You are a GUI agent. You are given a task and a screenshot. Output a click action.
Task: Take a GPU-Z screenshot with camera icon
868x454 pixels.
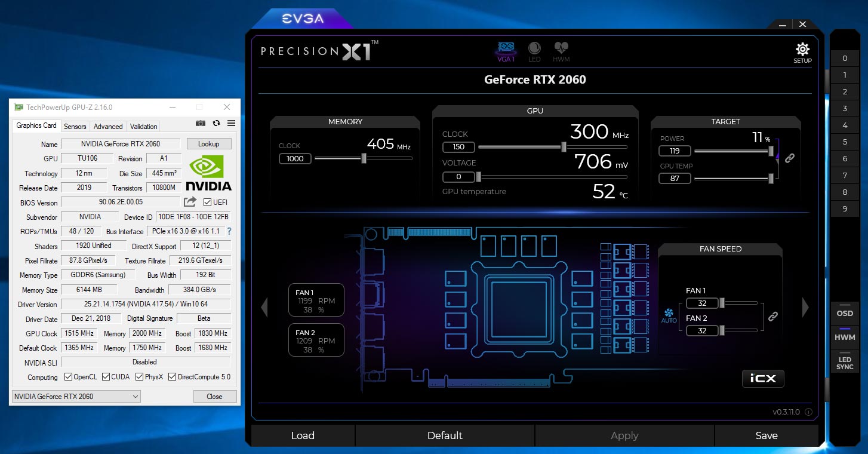pos(201,123)
